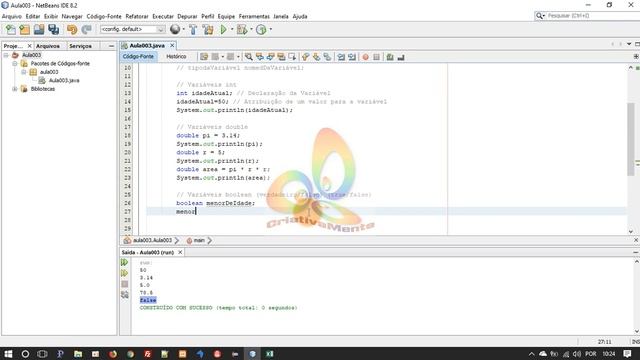Click editor scrollbar down arrow
This screenshot has height=360, width=640.
click(x=631, y=231)
